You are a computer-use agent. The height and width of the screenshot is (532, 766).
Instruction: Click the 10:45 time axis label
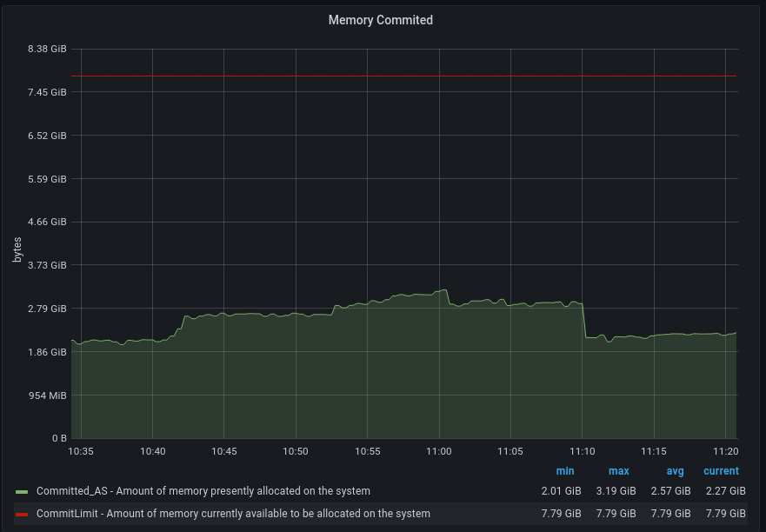tap(224, 451)
